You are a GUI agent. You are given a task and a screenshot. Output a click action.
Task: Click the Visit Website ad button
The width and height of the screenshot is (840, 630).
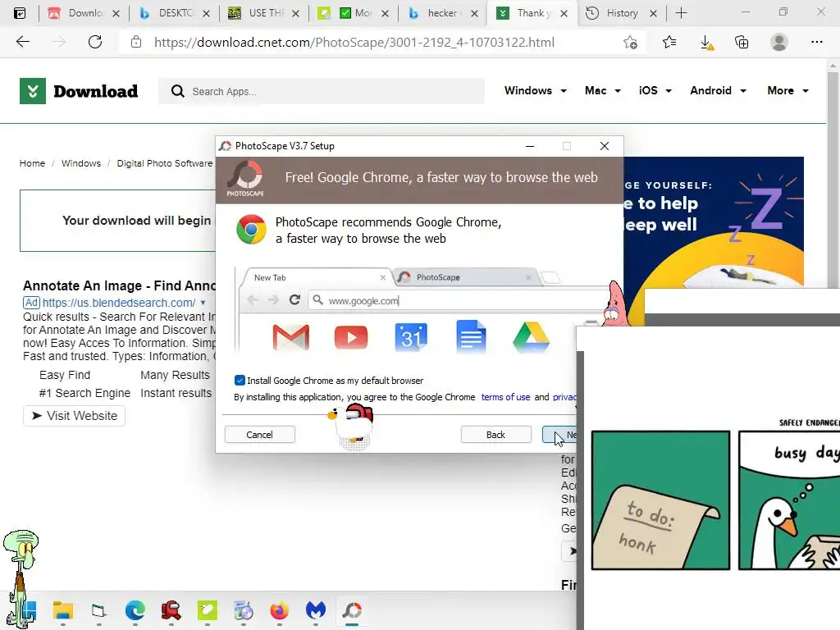click(74, 416)
